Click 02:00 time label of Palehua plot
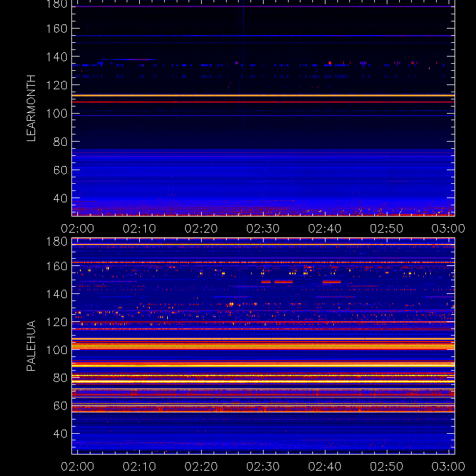Viewport: 476px width, 476px height. (x=77, y=466)
